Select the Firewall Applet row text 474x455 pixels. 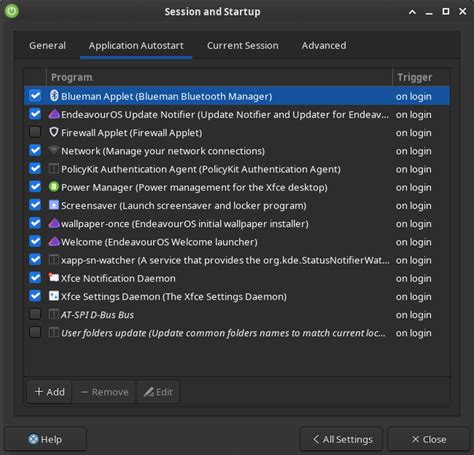pos(132,133)
